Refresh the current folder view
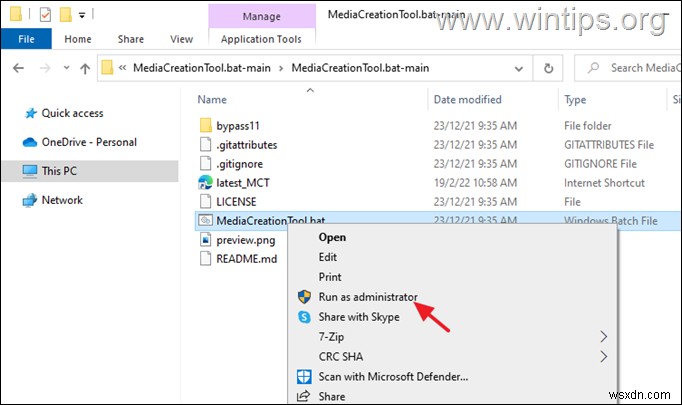This screenshot has width=682, height=405. (x=548, y=68)
